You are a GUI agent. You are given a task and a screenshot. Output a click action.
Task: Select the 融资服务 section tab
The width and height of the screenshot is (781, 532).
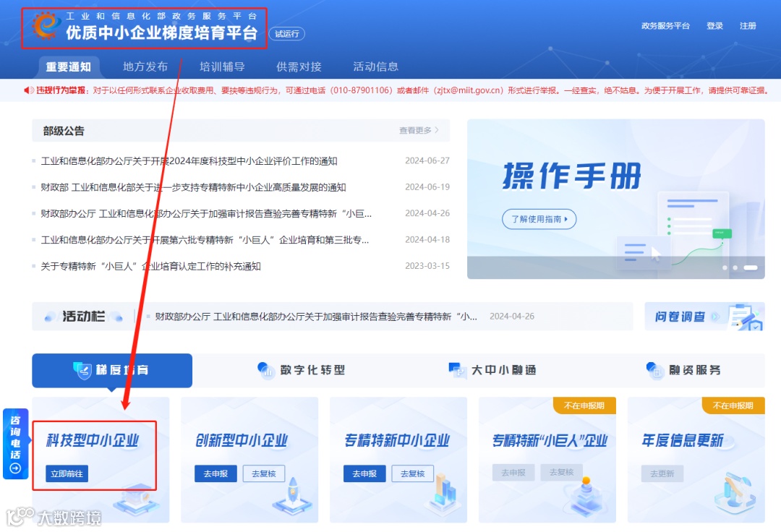coord(683,370)
